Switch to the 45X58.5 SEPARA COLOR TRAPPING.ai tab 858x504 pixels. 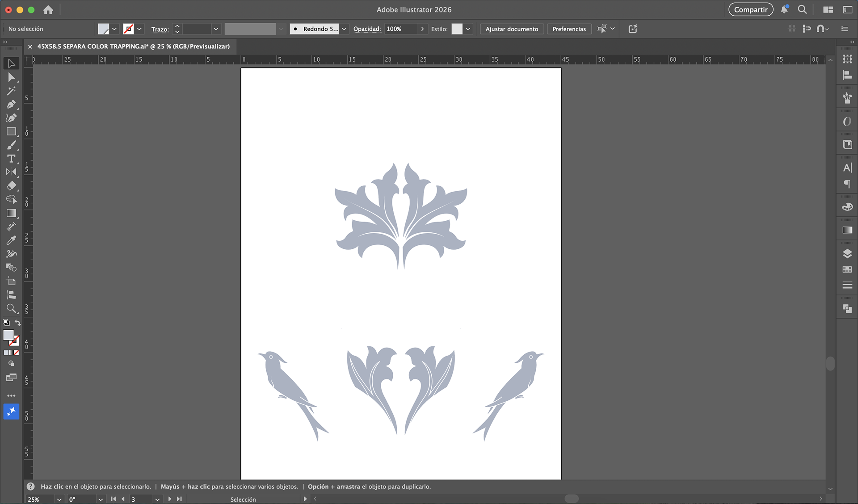click(133, 46)
